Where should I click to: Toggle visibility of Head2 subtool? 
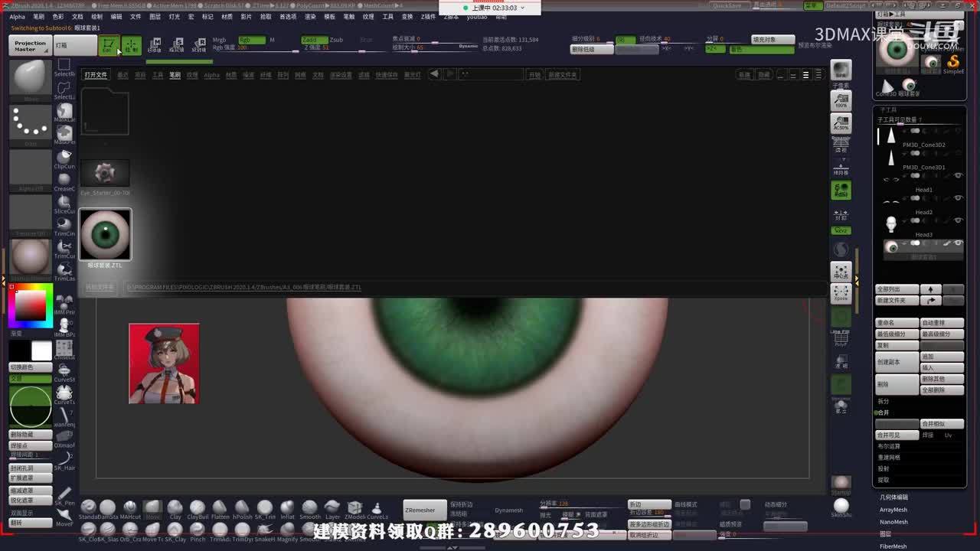(x=958, y=198)
